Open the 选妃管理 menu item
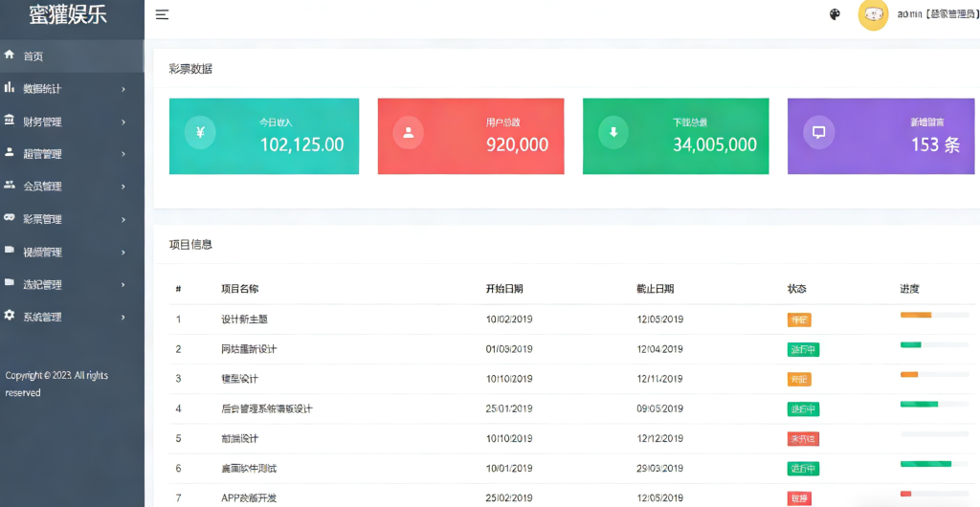The image size is (980, 507). [x=43, y=284]
